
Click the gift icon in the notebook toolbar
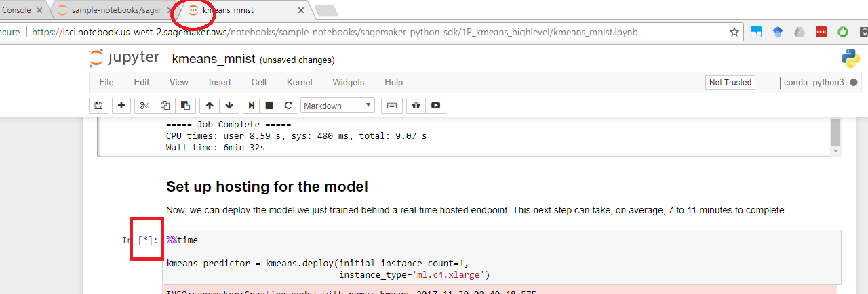(416, 106)
